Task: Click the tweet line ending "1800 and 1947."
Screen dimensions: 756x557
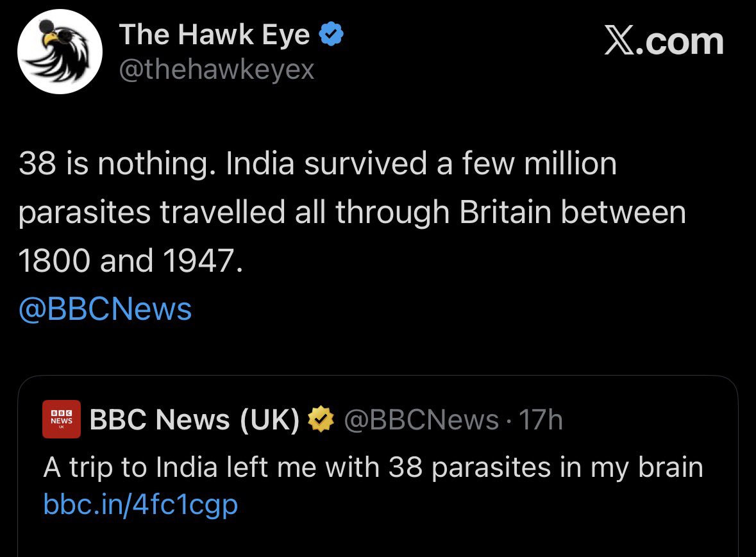Action: (131, 261)
